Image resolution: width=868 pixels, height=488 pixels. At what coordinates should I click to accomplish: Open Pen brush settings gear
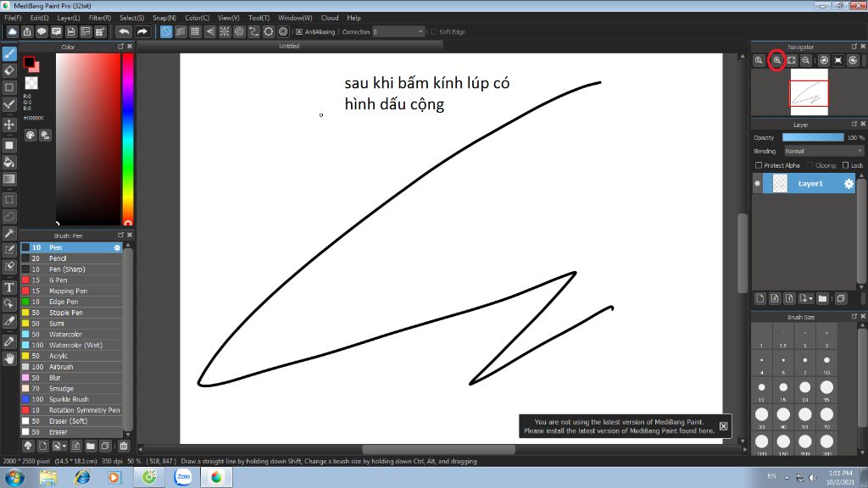click(117, 247)
